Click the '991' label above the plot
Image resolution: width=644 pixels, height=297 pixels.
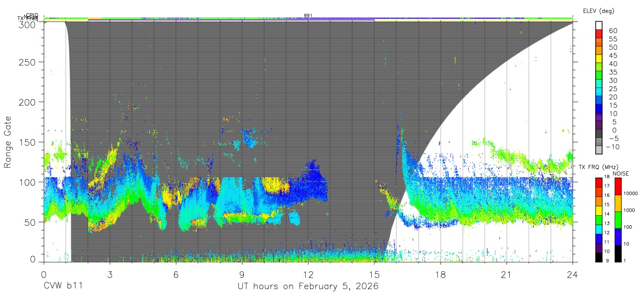[x=308, y=16]
